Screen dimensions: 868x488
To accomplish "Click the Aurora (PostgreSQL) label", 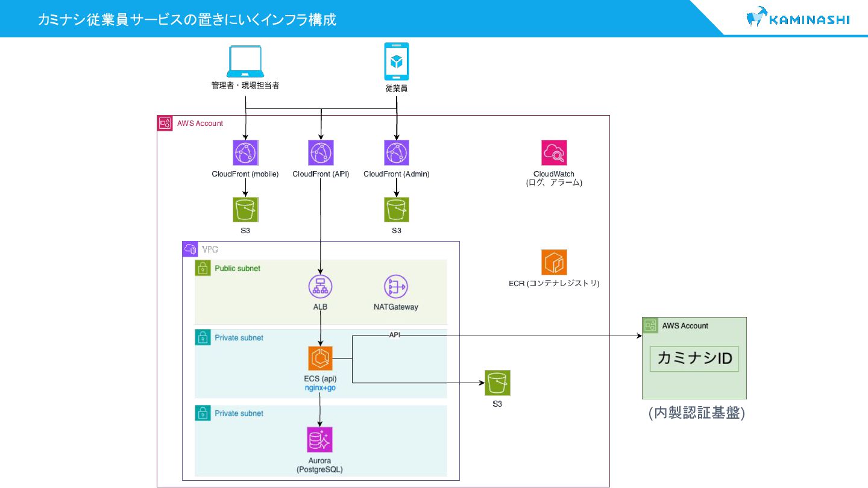I will click(320, 465).
